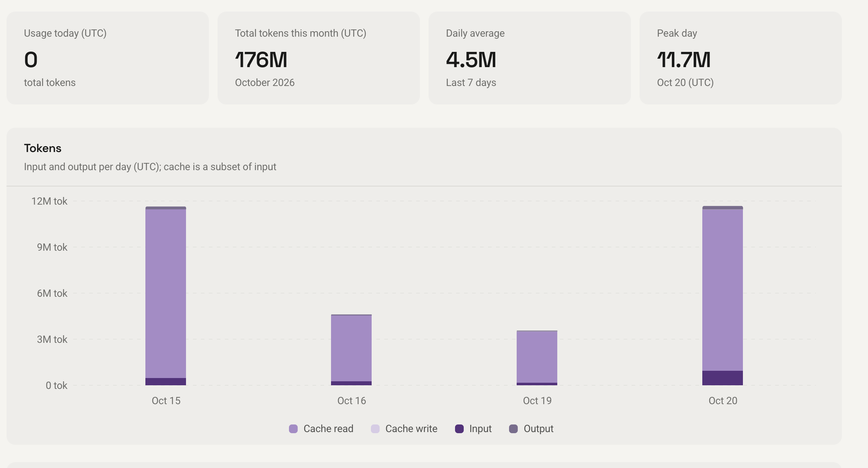The width and height of the screenshot is (868, 468).
Task: Select the Oct 19 cache read bar
Action: coord(537,357)
